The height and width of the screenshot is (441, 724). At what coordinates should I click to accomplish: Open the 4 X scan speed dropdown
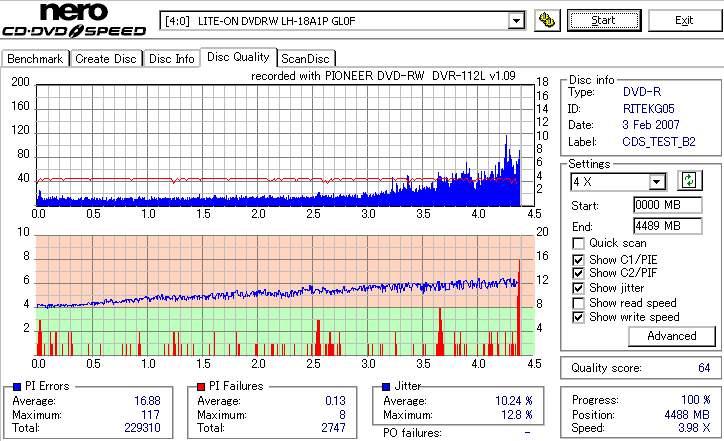[x=657, y=182]
